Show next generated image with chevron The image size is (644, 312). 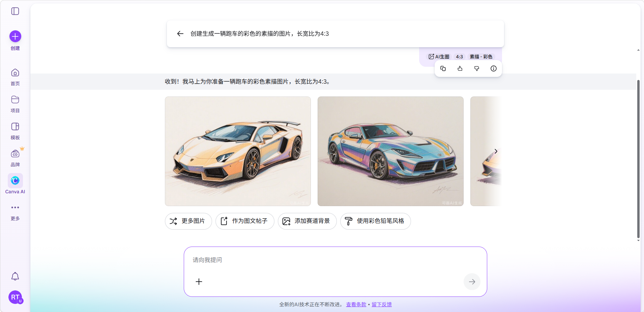[x=496, y=151]
